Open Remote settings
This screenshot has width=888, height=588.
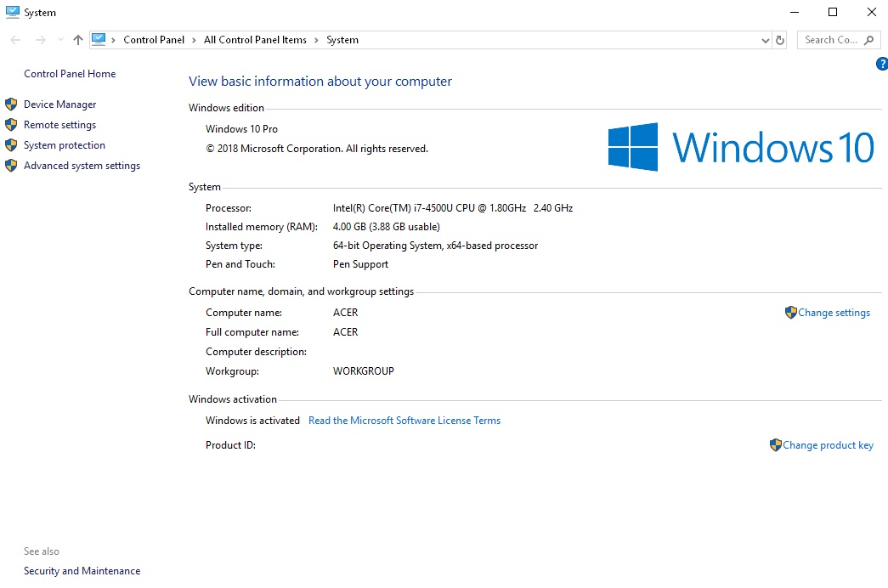[60, 125]
